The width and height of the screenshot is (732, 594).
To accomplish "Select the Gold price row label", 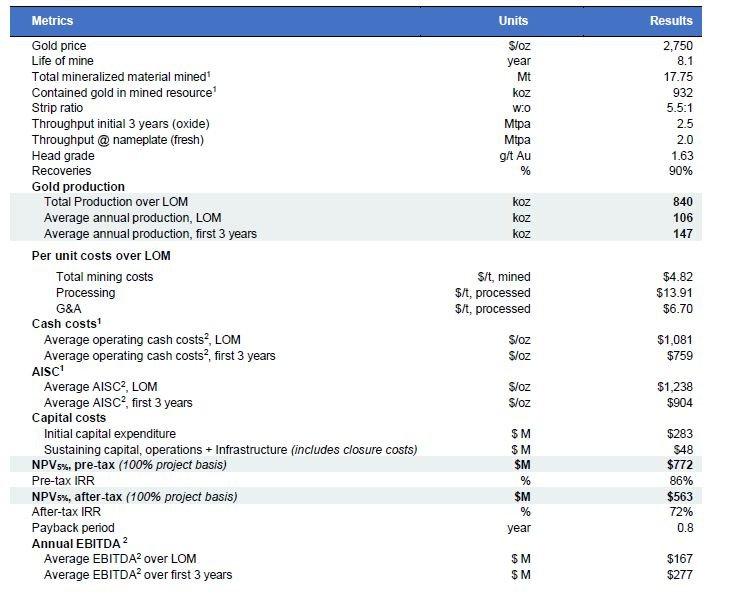I will click(x=59, y=46).
